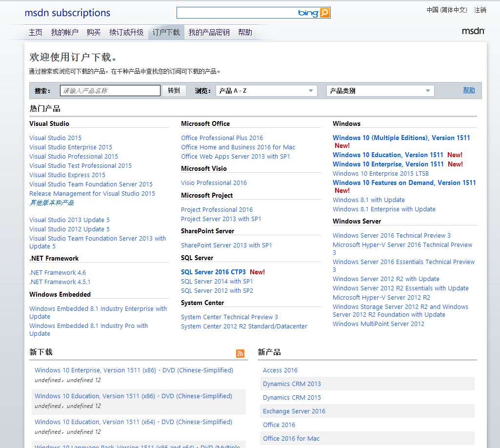This screenshot has height=448, width=500.
Task: Open the 帮助 tab in navigation
Action: pos(245,33)
